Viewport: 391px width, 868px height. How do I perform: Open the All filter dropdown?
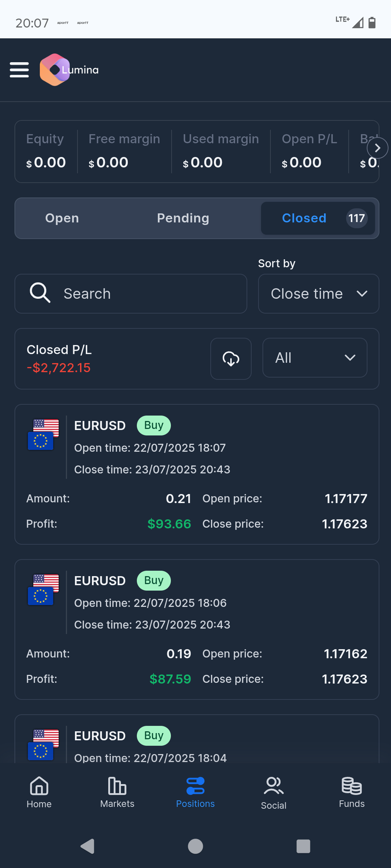(x=315, y=358)
